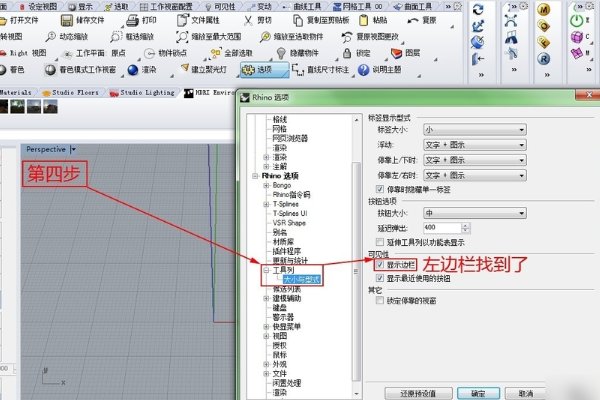The height and width of the screenshot is (400, 600).
Task: Click the 打印 print icon
Action: point(132,20)
